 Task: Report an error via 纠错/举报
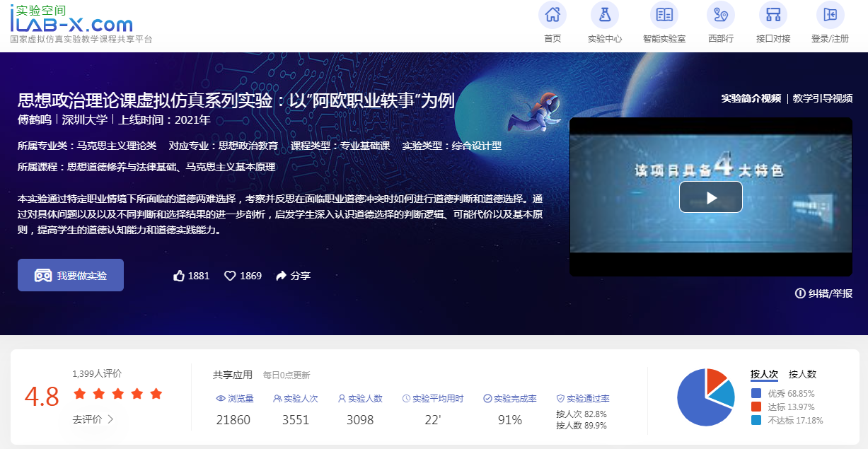point(823,293)
